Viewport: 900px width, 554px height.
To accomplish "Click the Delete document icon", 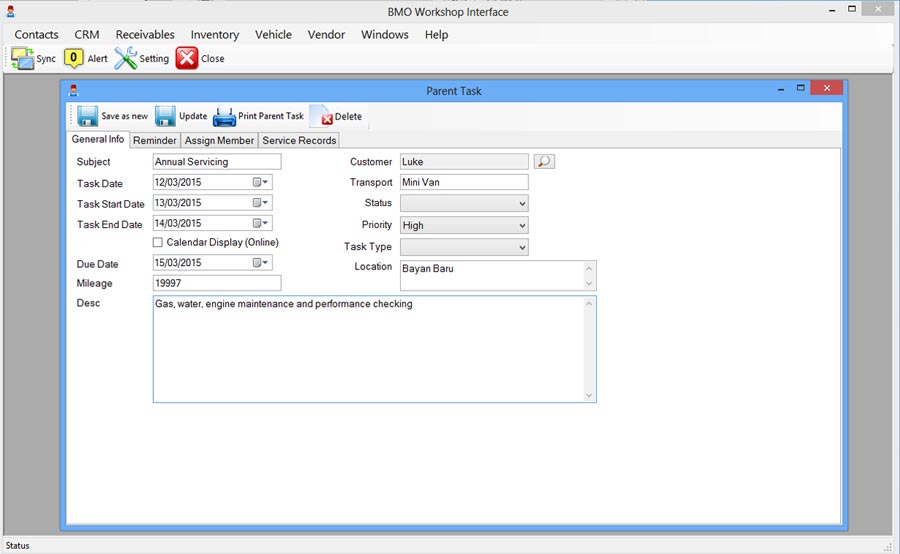I will (x=321, y=116).
